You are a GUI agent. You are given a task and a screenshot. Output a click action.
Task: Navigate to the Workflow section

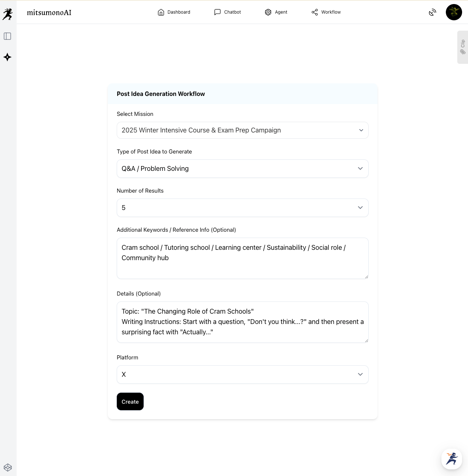(326, 12)
